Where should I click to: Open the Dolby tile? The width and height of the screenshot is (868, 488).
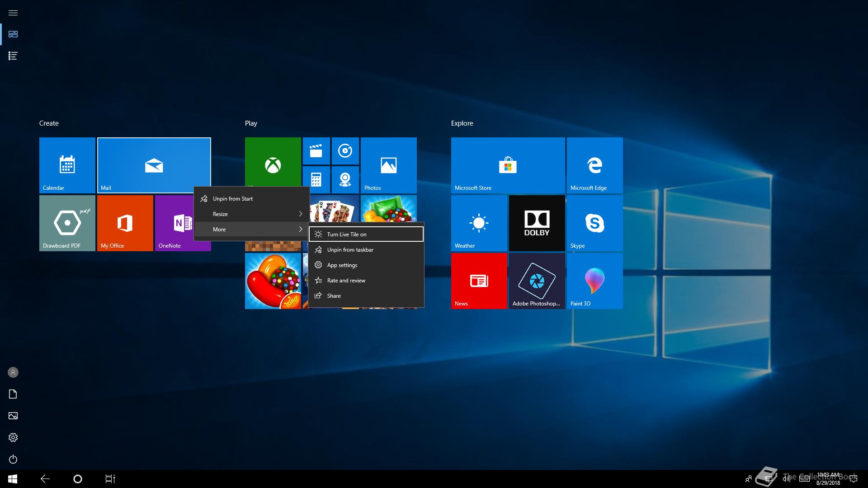point(537,223)
